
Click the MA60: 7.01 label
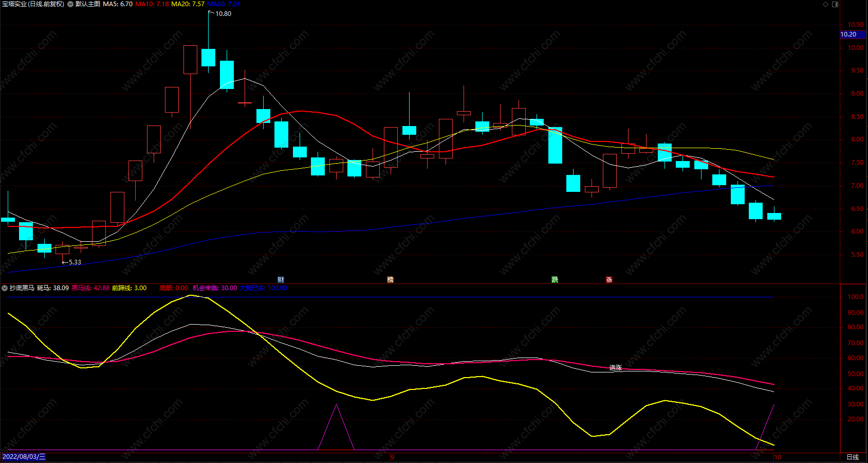coord(224,4)
